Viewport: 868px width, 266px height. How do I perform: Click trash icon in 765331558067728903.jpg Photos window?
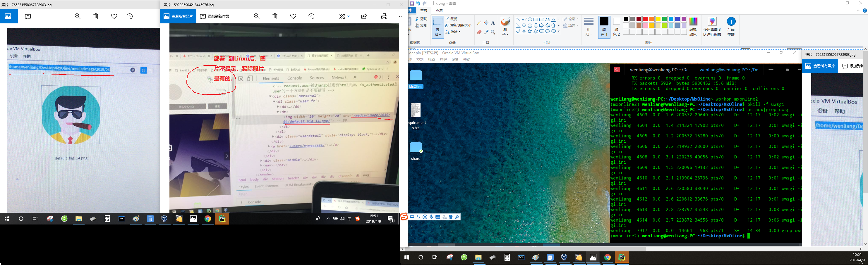[96, 16]
